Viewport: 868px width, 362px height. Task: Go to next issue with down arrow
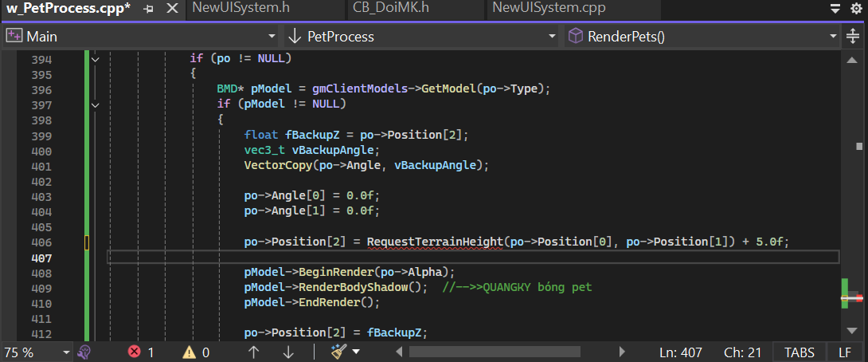[287, 352]
